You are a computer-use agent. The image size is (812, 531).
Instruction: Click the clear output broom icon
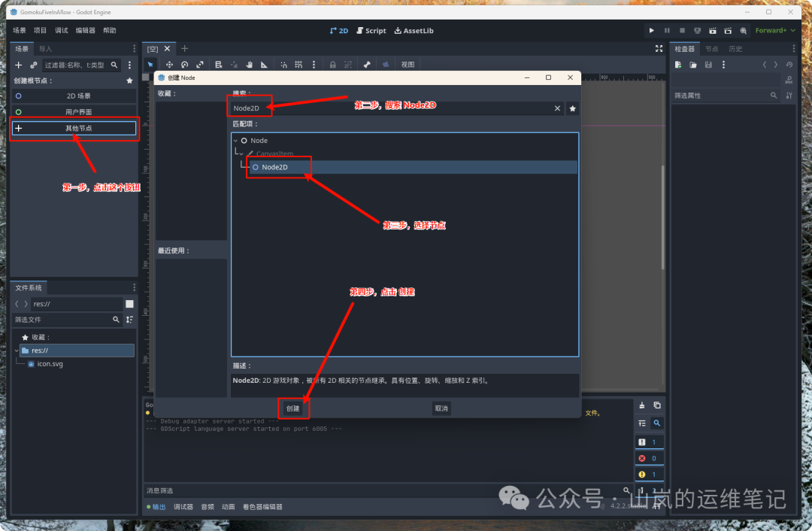tap(642, 405)
